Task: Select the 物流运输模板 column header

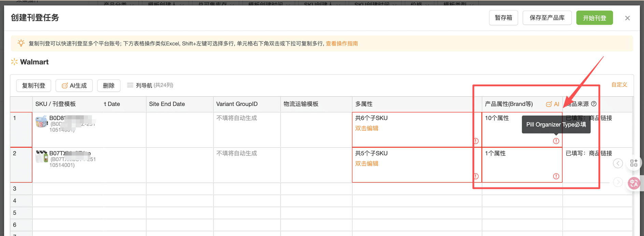Action: point(316,104)
